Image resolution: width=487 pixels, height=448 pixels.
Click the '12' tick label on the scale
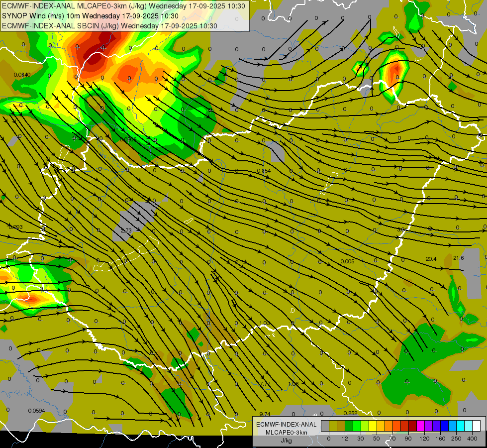point(345,439)
